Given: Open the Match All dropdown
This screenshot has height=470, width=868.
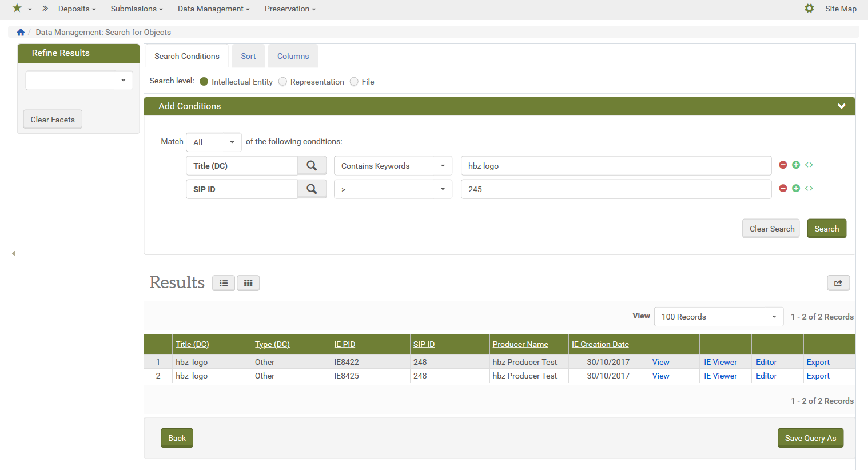Looking at the screenshot, I should 213,142.
